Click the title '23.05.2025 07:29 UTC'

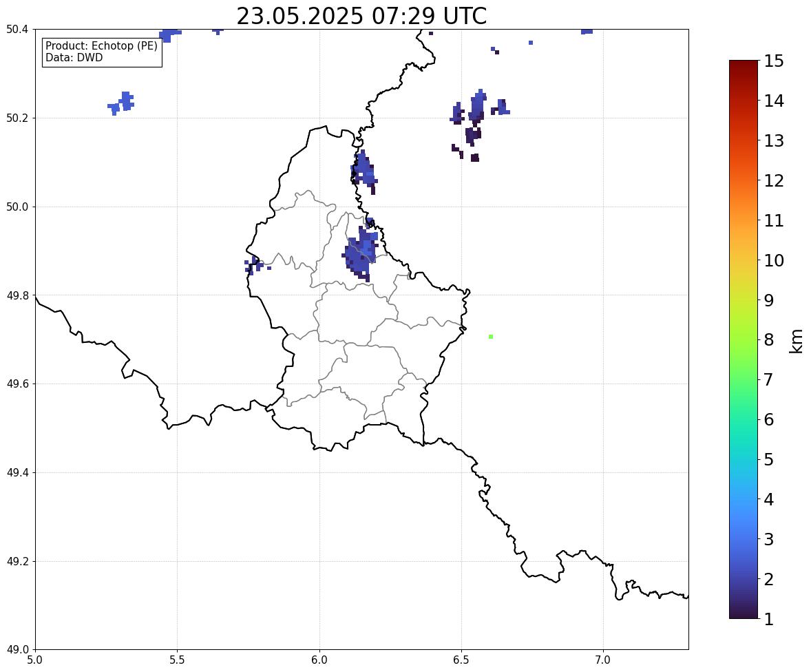coord(361,16)
